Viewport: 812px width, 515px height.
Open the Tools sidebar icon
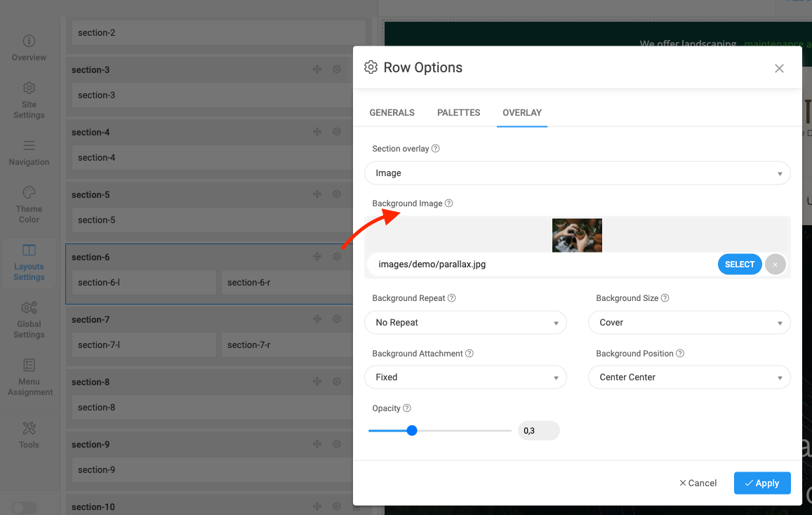pyautogui.click(x=29, y=428)
